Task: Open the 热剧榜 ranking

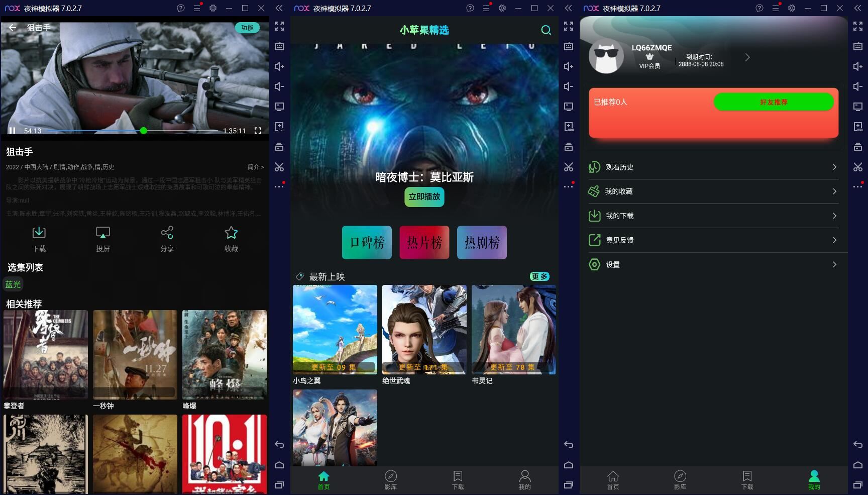Action: coord(482,242)
